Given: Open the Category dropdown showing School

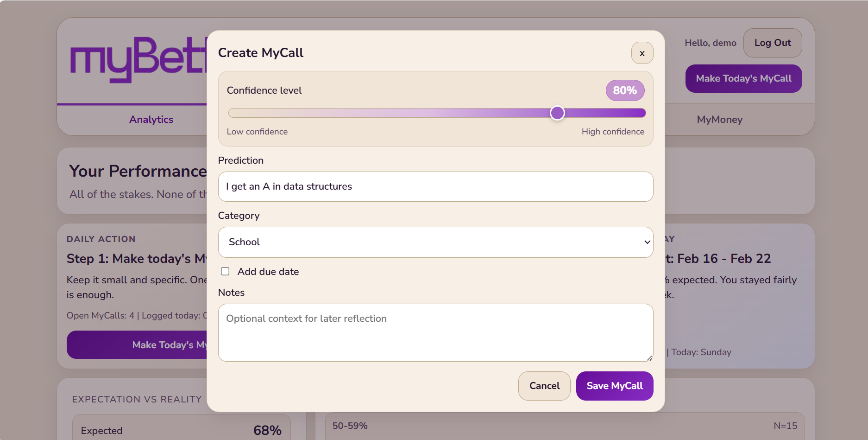Looking at the screenshot, I should (x=435, y=242).
